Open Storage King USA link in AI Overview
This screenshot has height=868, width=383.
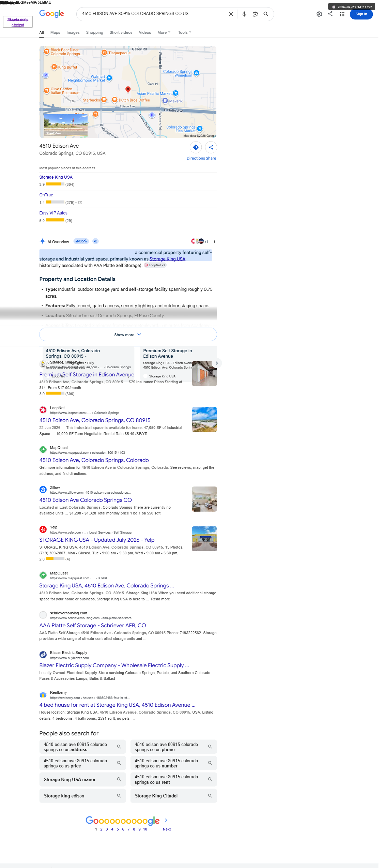(167, 259)
